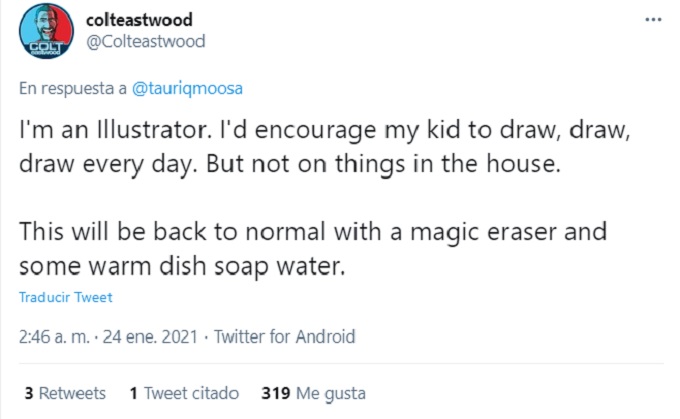This screenshot has height=419, width=680.
Task: Click the 3 retweets count number
Action: pos(29,393)
